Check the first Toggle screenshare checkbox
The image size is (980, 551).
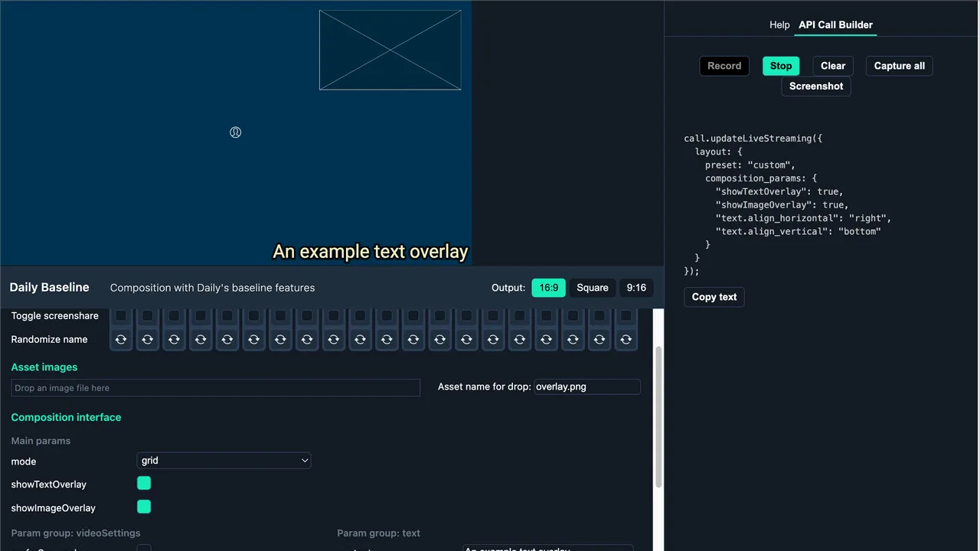[x=121, y=315]
